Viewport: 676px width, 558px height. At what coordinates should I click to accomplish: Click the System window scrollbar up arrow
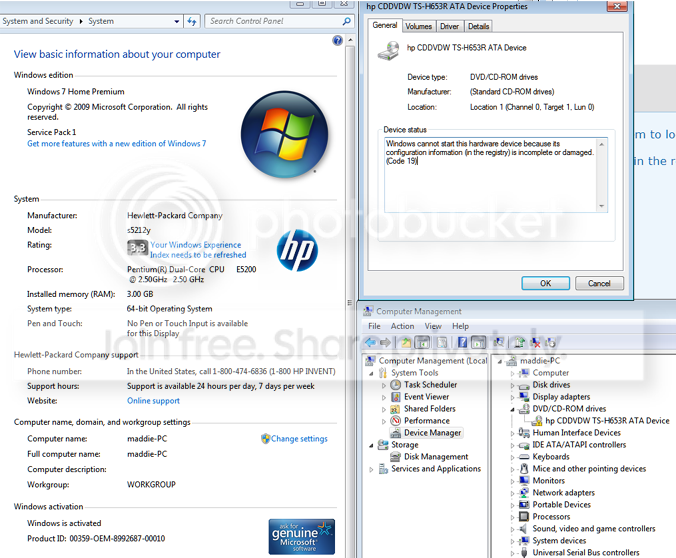click(x=351, y=40)
